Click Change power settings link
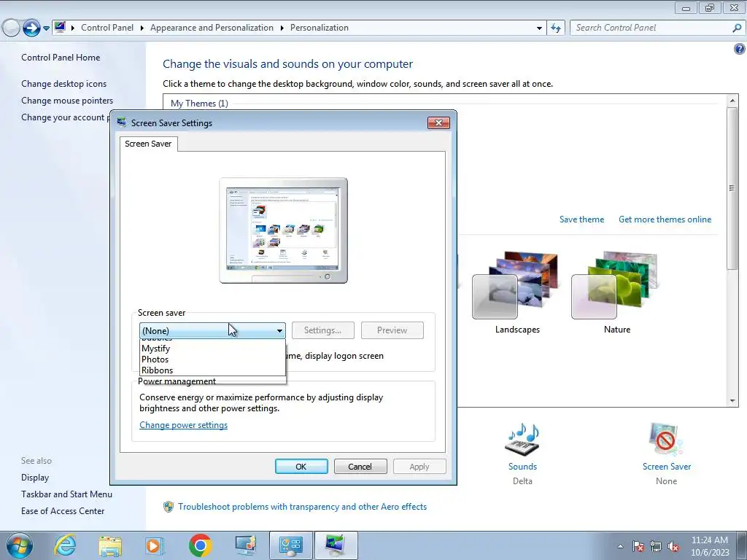This screenshot has width=747, height=560. [183, 425]
